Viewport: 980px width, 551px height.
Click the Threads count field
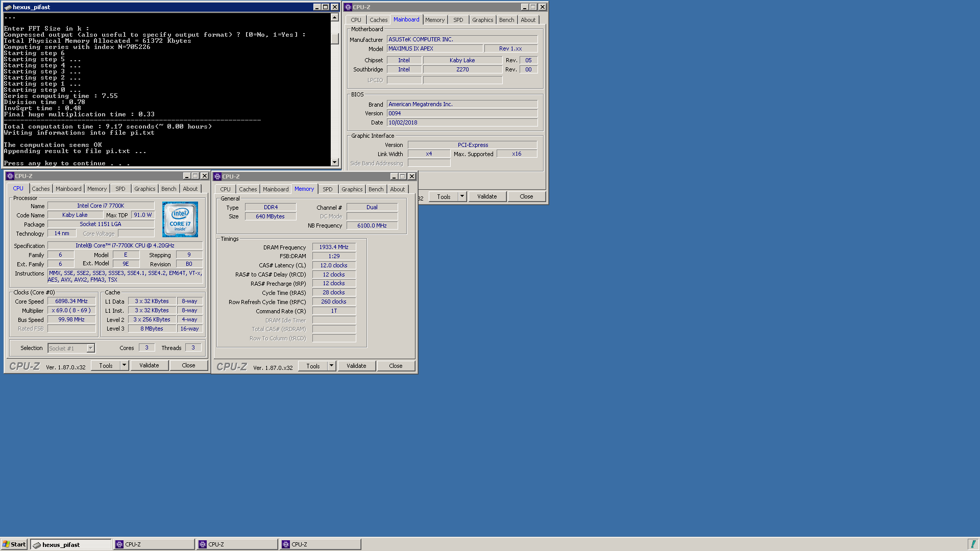pos(193,348)
